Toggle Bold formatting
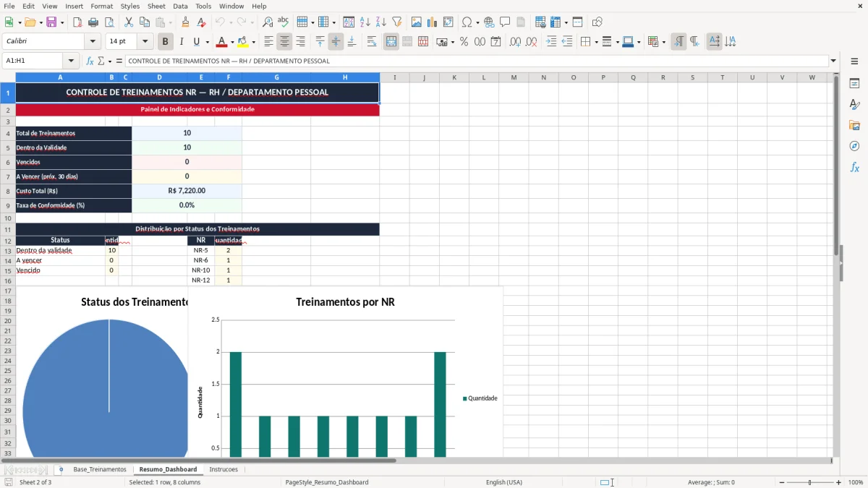 [x=166, y=42]
